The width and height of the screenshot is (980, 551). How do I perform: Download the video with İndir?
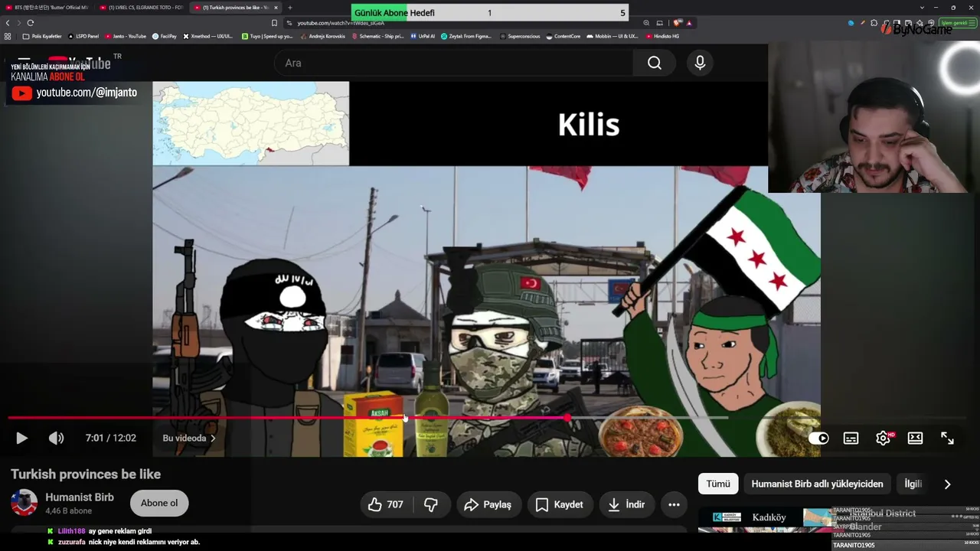point(626,504)
